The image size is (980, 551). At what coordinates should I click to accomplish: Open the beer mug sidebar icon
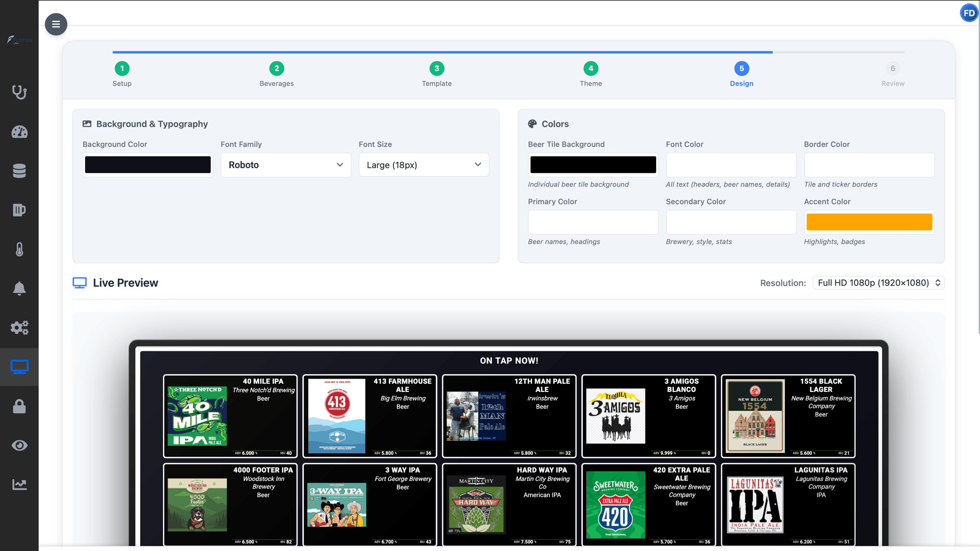[x=19, y=210]
